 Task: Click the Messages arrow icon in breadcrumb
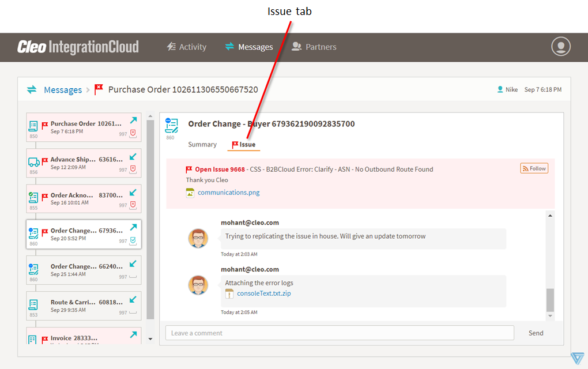tap(32, 89)
